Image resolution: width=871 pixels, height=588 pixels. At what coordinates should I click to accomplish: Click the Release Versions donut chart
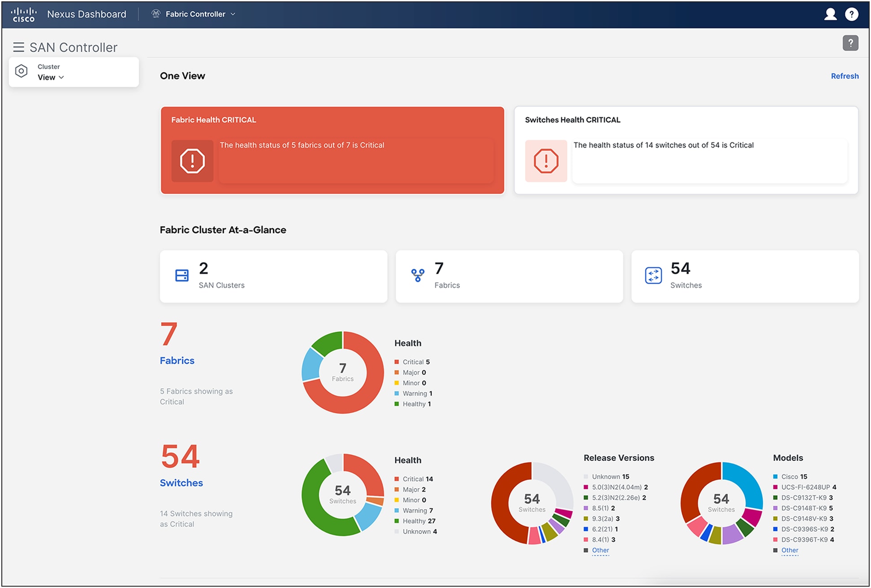pyautogui.click(x=532, y=503)
